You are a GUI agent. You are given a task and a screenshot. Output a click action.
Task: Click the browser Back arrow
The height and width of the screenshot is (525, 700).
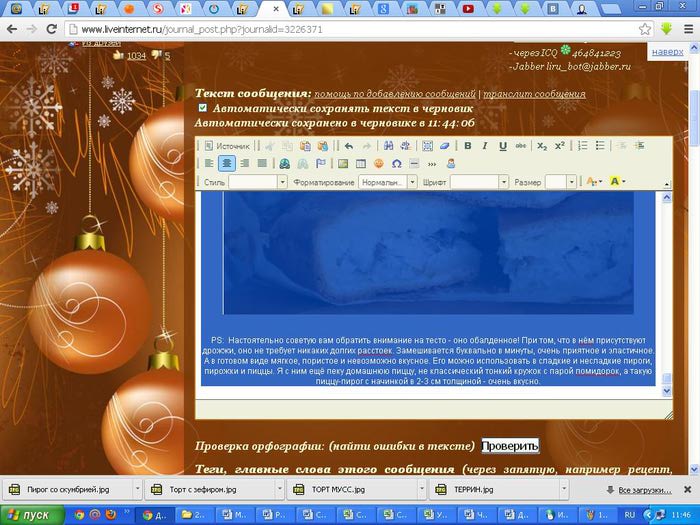point(12,29)
